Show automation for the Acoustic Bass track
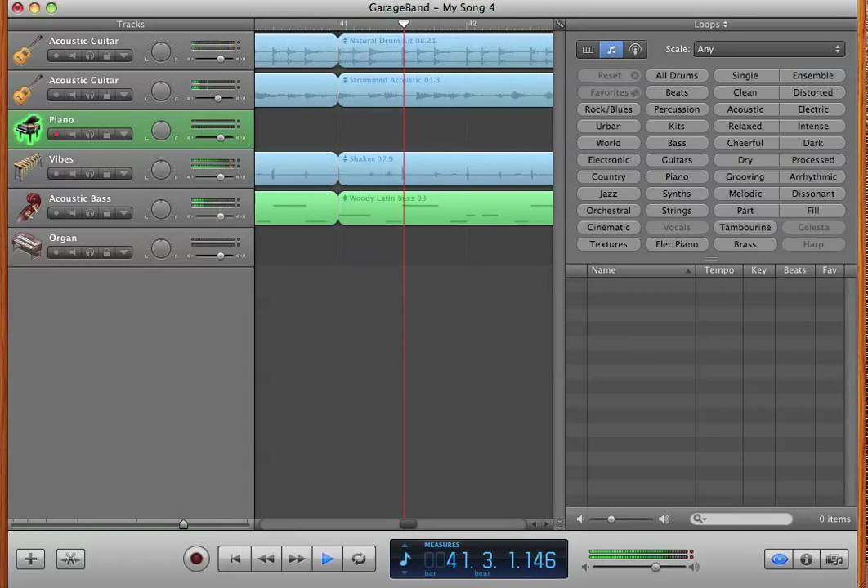 click(x=123, y=213)
